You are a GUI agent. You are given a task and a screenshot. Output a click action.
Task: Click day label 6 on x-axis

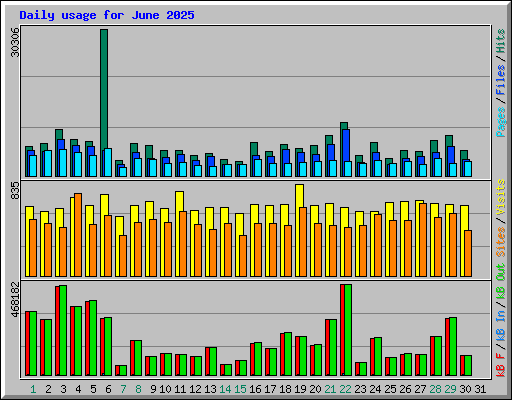pos(108,389)
